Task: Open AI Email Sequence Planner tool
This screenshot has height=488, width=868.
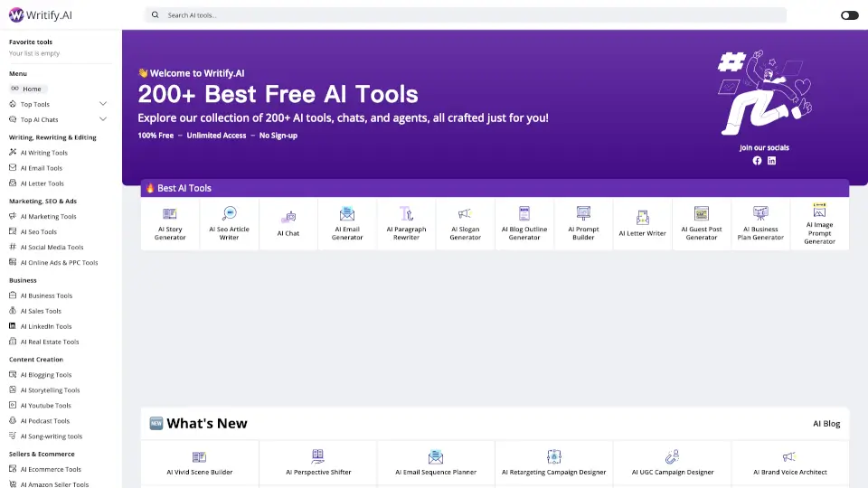Action: pyautogui.click(x=436, y=464)
